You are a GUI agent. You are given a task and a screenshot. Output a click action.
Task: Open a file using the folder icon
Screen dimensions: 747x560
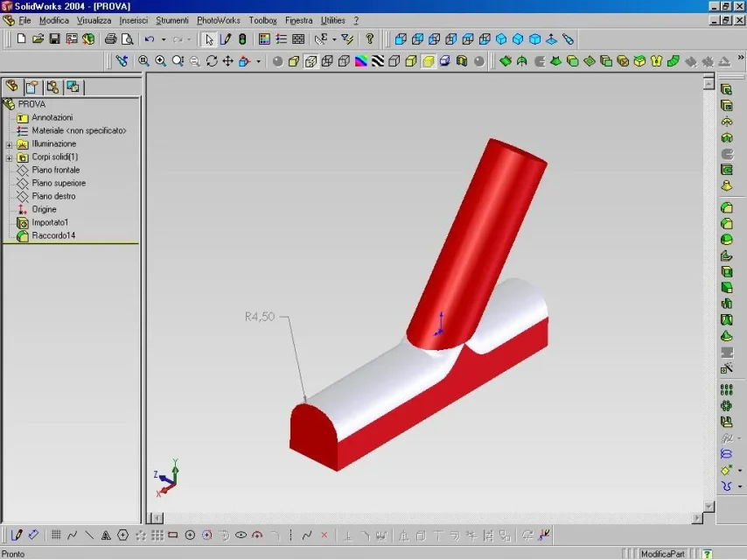click(x=38, y=38)
